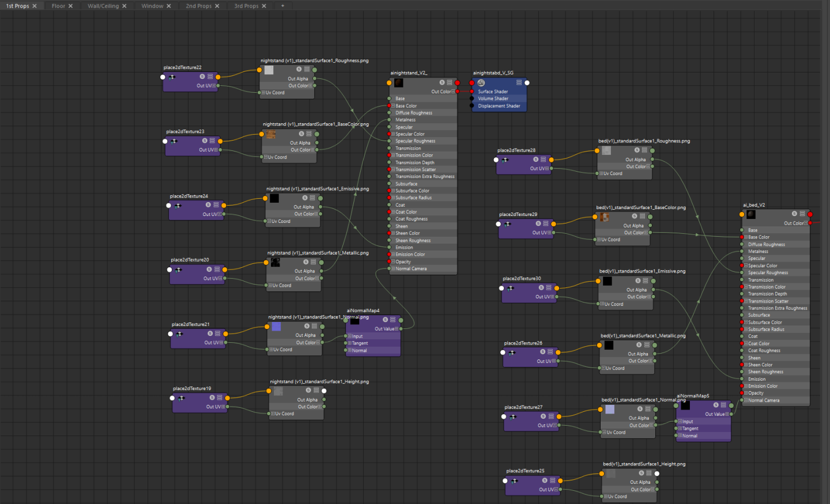Click the place2dTexture29 node icon
This screenshot has width=830, height=504.
click(507, 224)
